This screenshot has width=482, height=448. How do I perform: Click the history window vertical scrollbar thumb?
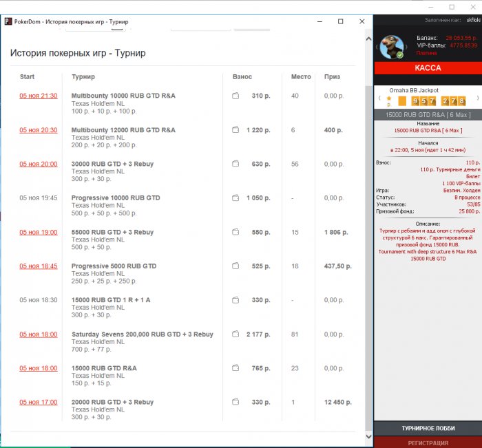click(x=368, y=258)
